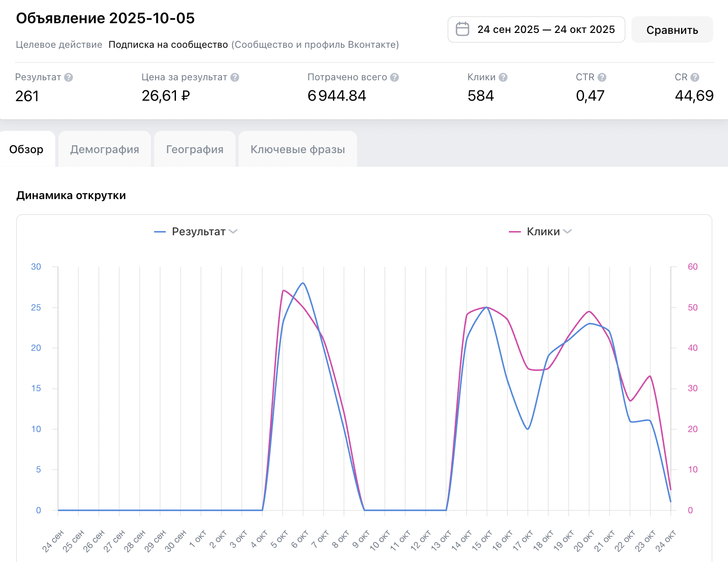Expand the Клики metric dropdown chevron
Viewport: 728px width, 562px height.
click(x=567, y=232)
